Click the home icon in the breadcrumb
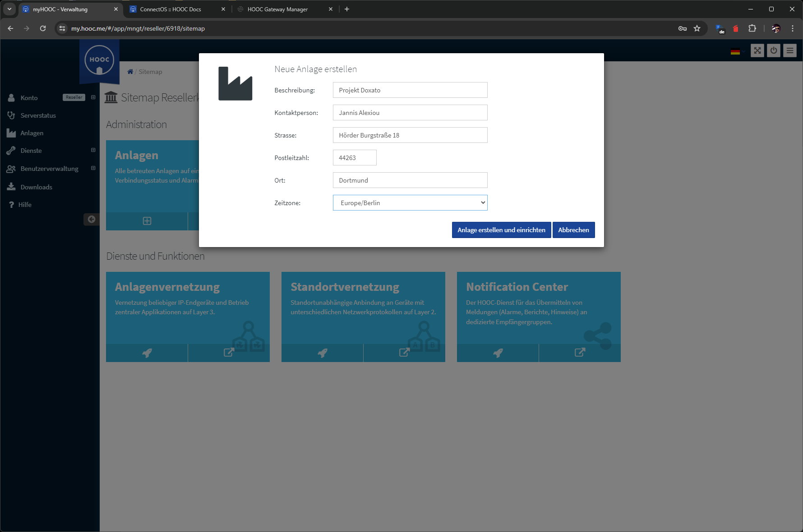Image resolution: width=803 pixels, height=532 pixels. point(130,71)
